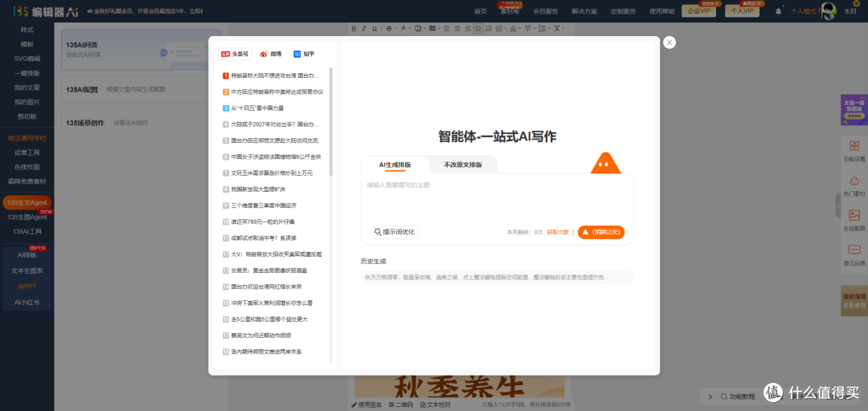Click the align right icon
Viewport: 868px width, 411px height.
(468, 28)
